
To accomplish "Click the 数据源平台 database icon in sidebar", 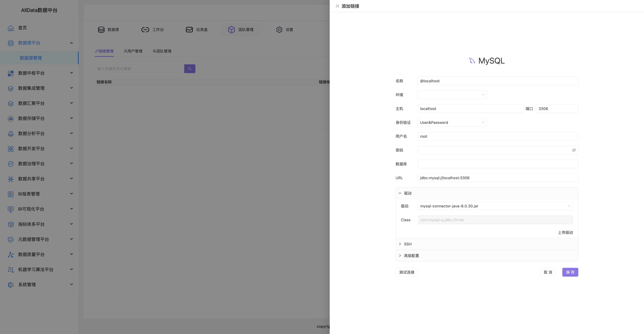I will point(10,43).
